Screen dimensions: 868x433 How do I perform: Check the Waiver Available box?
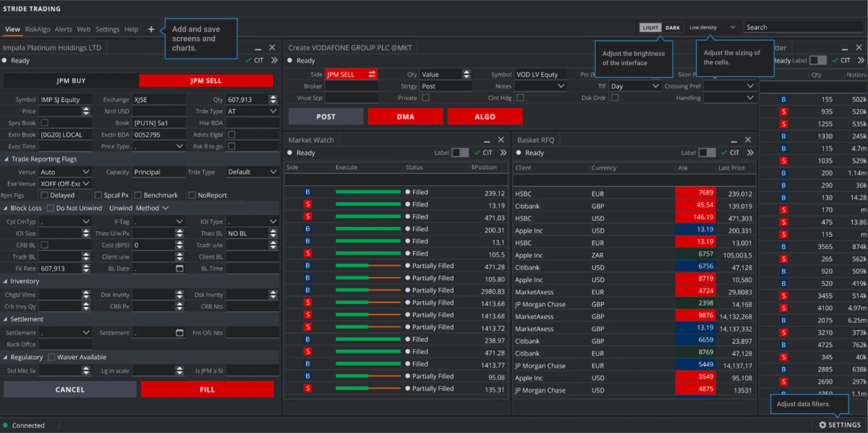(x=51, y=357)
